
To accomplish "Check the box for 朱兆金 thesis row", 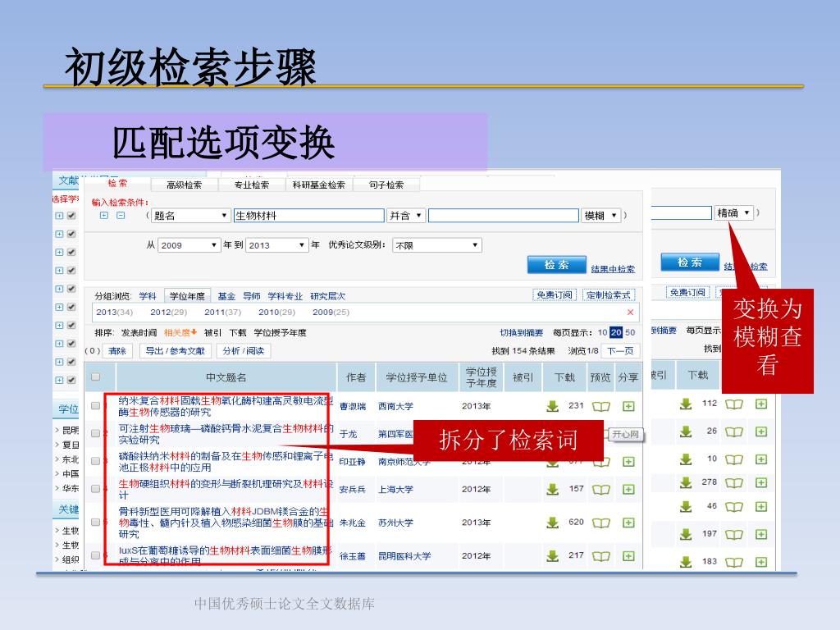I will (x=95, y=522).
